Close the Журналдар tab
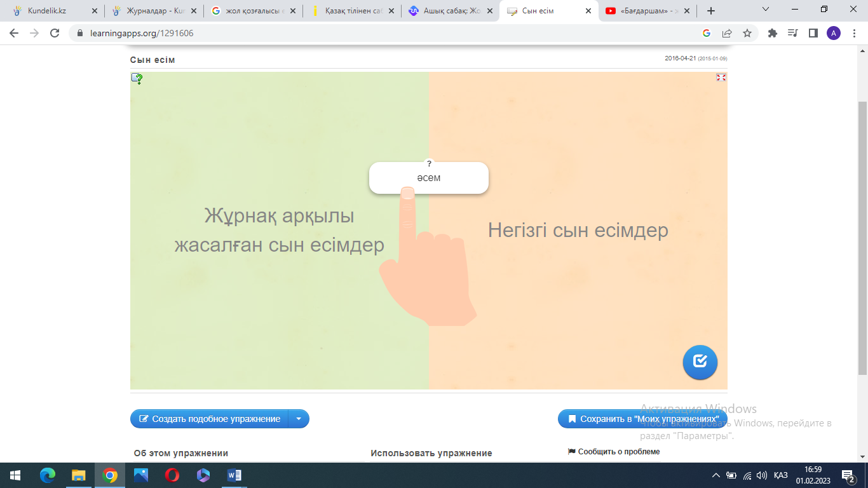Image resolution: width=868 pixels, height=488 pixels. tap(194, 11)
